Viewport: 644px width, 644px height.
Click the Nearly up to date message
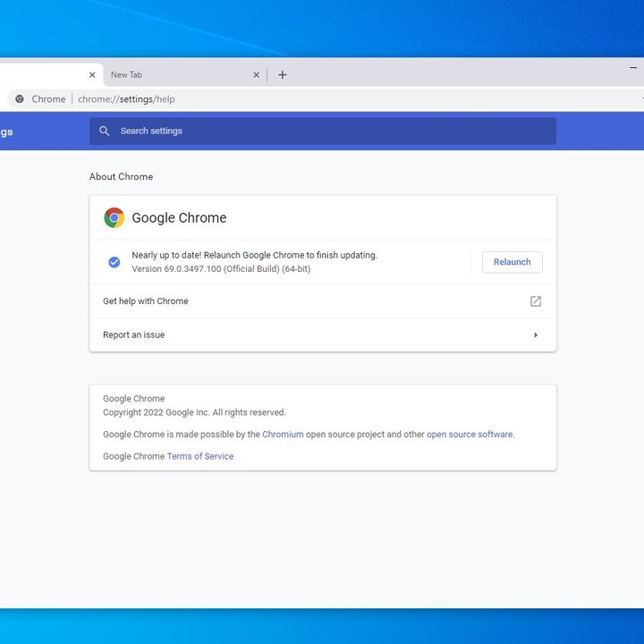coord(254,255)
